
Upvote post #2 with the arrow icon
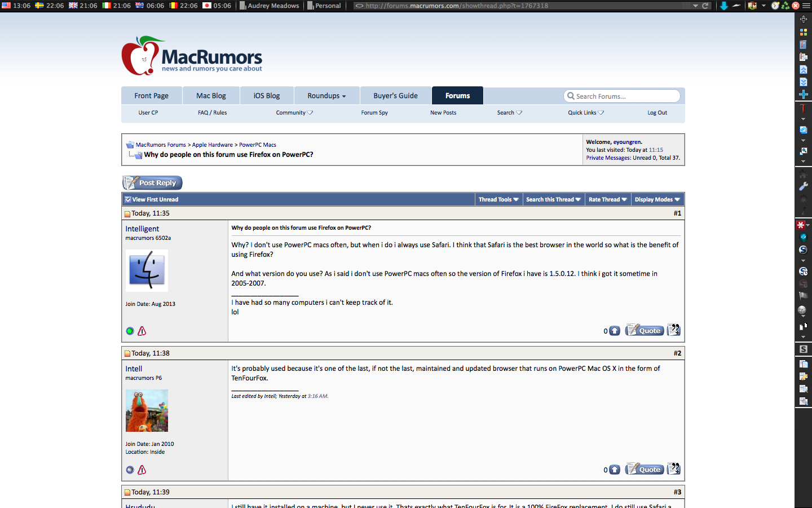tap(615, 470)
